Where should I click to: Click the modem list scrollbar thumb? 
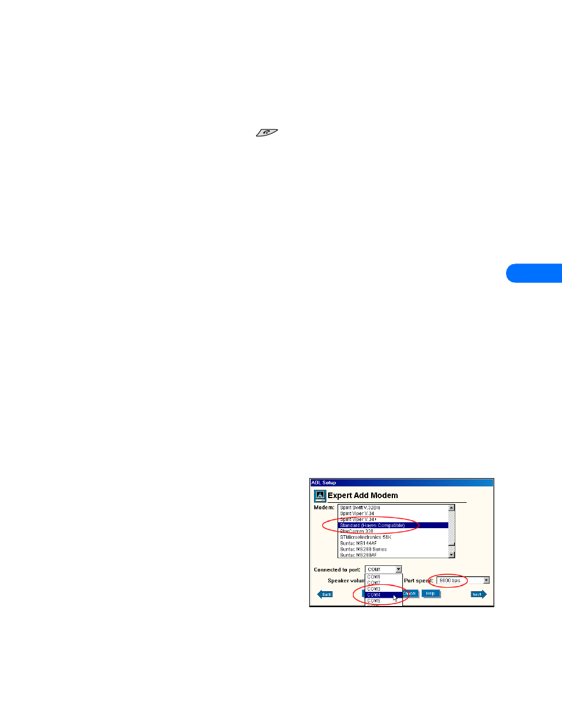pyautogui.click(x=452, y=545)
